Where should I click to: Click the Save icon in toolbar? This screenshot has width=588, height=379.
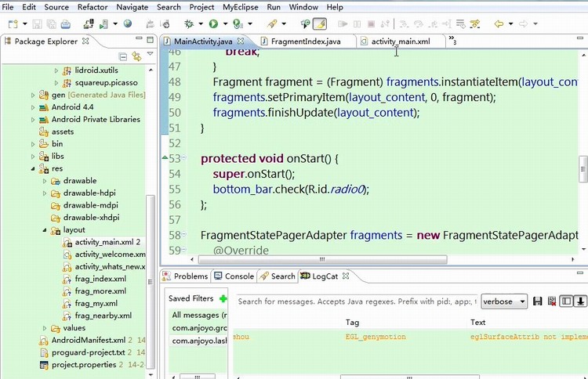click(x=37, y=24)
